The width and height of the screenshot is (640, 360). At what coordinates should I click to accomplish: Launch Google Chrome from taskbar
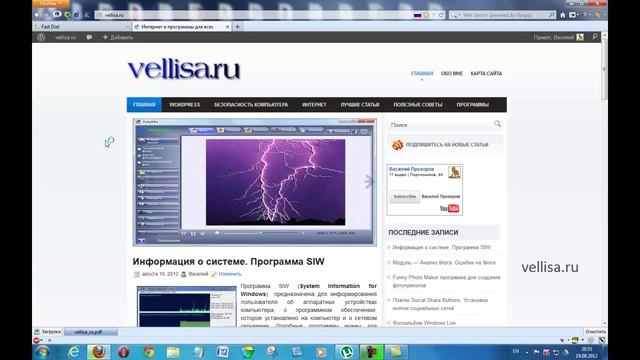tap(148, 352)
